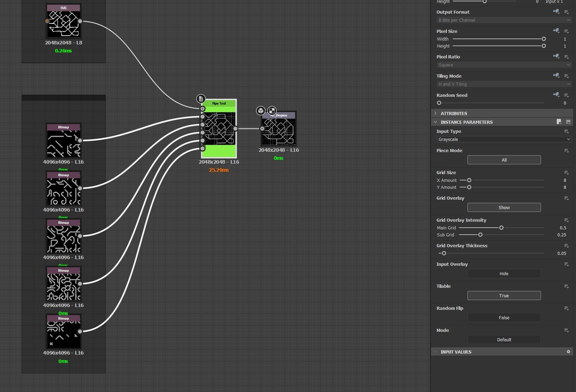
Task: Click the plus icon on the INPUT VALUES header
Action: pos(568,352)
